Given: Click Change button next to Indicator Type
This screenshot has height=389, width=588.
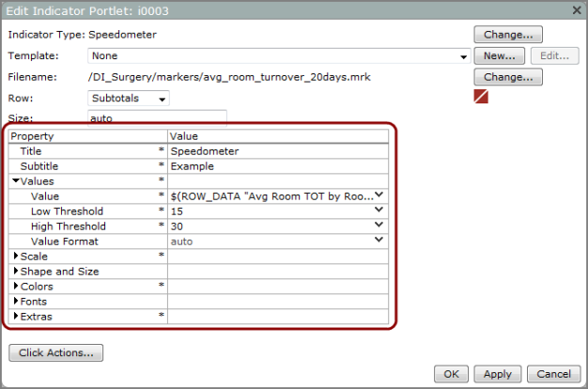Looking at the screenshot, I should [508, 35].
